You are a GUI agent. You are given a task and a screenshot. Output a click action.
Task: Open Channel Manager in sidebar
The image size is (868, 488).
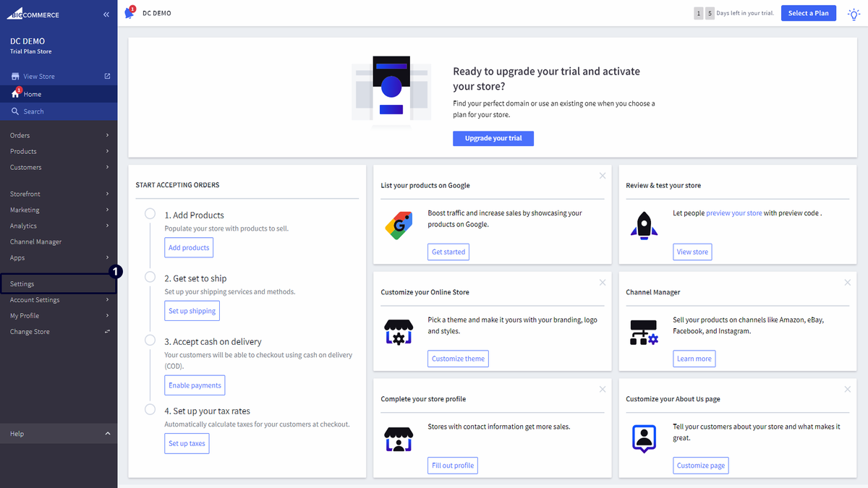pos(59,241)
